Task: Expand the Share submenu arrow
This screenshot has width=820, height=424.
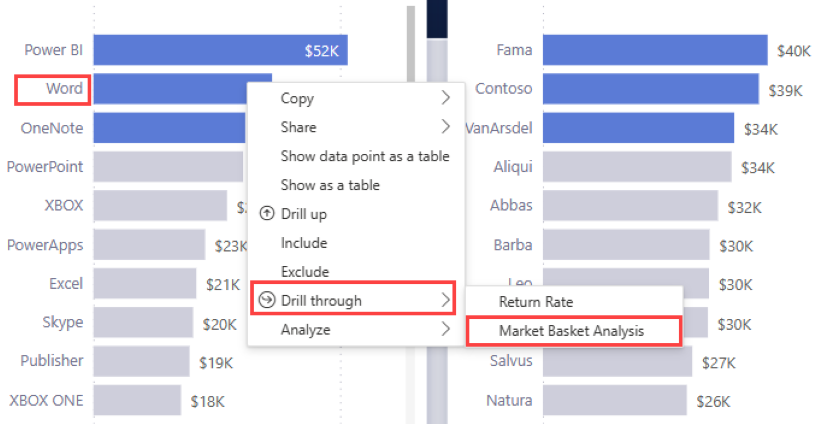Action: 446,127
